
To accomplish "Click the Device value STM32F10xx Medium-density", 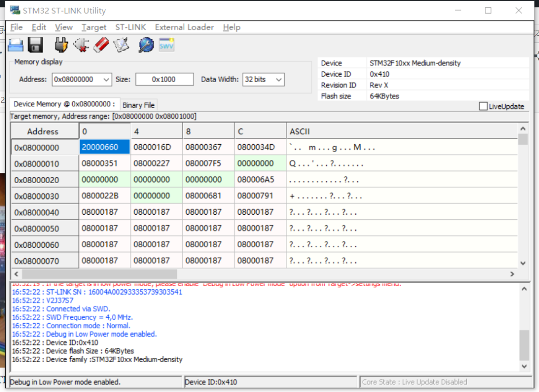I will (415, 63).
